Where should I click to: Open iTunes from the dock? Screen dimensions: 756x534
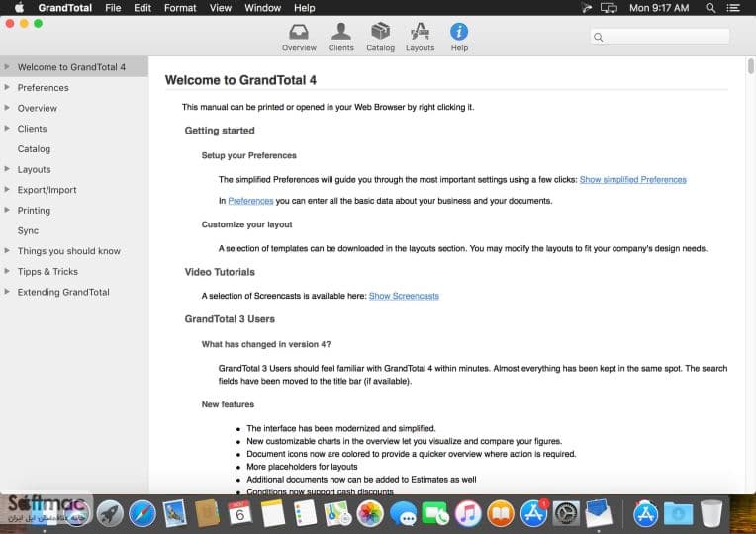pos(468,514)
